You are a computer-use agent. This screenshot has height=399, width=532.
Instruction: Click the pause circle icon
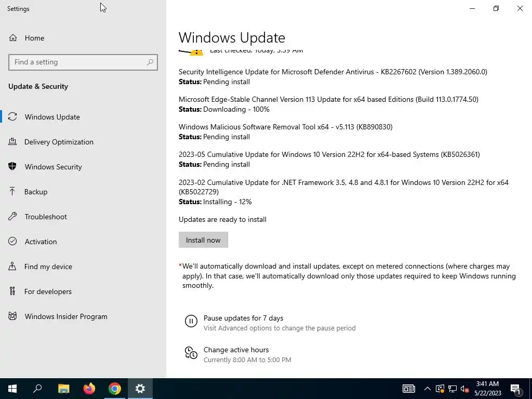tap(191, 321)
